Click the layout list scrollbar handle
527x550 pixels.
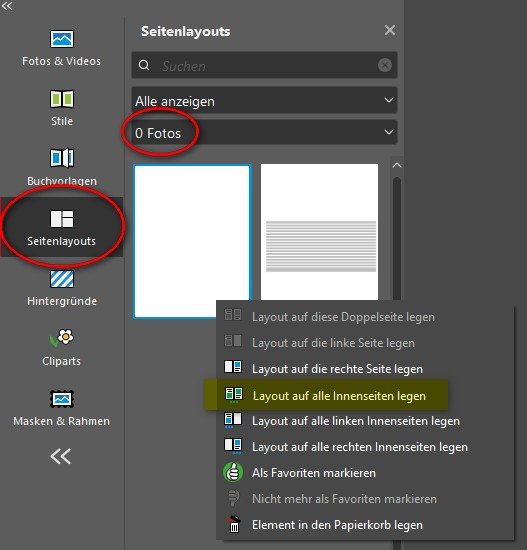point(397,239)
